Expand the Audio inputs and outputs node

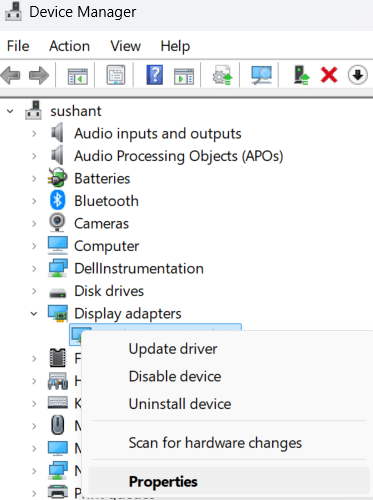[34, 134]
